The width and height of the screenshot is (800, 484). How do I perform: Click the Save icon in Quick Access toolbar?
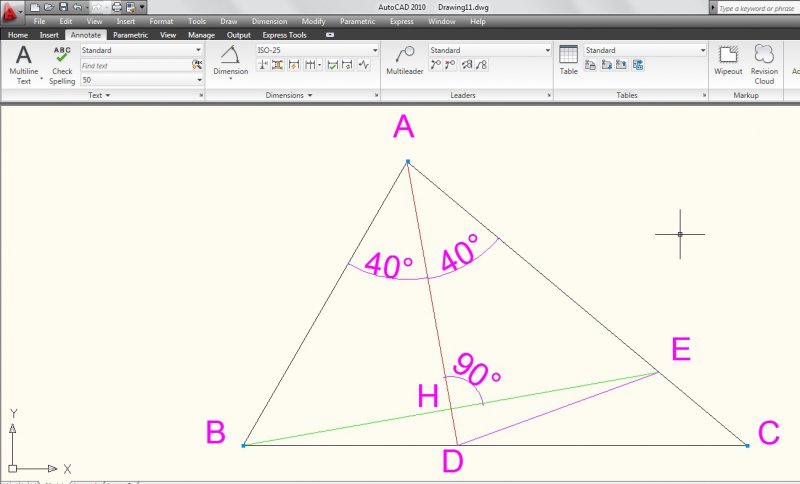[63, 7]
